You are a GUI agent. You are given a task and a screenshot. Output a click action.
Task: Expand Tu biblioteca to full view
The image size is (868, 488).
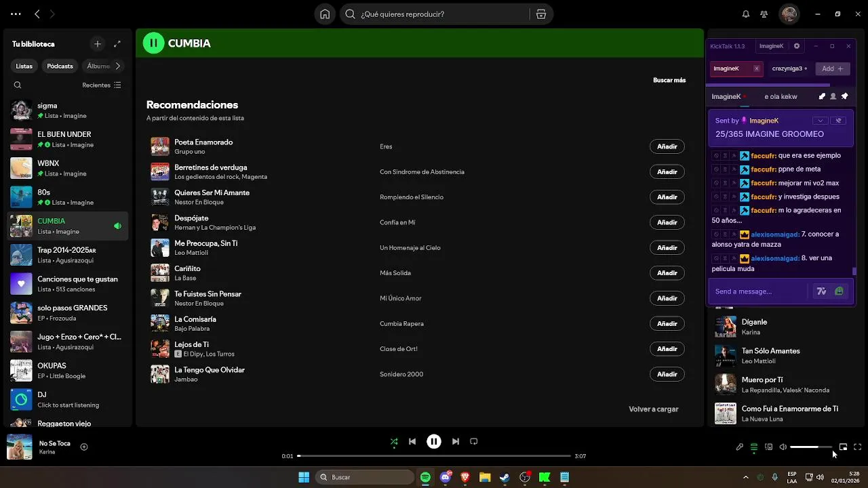tap(117, 44)
